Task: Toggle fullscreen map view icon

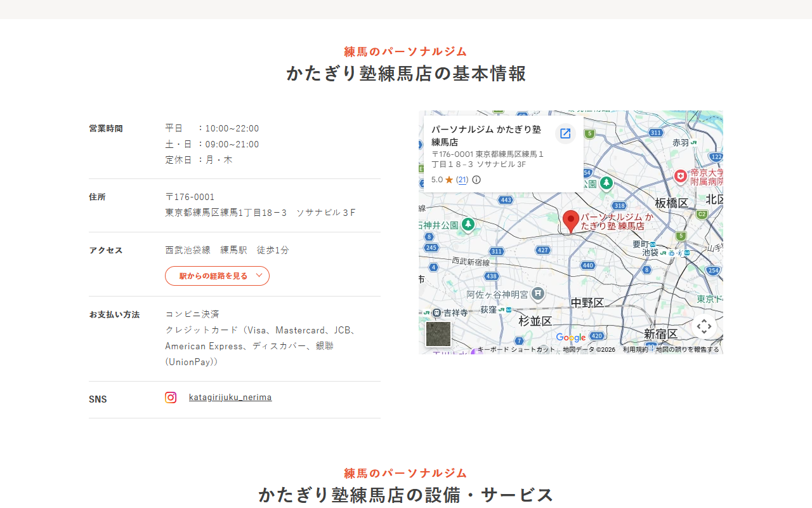Action: point(704,327)
